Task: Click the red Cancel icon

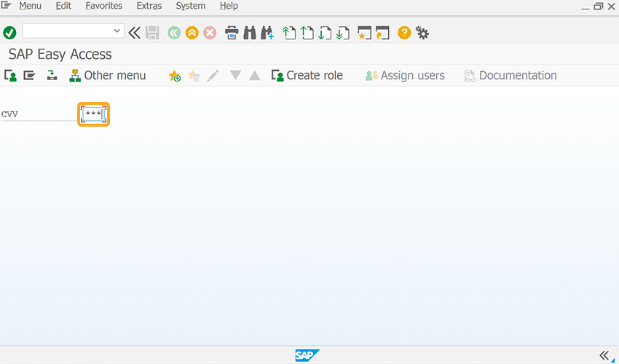Action: (210, 33)
